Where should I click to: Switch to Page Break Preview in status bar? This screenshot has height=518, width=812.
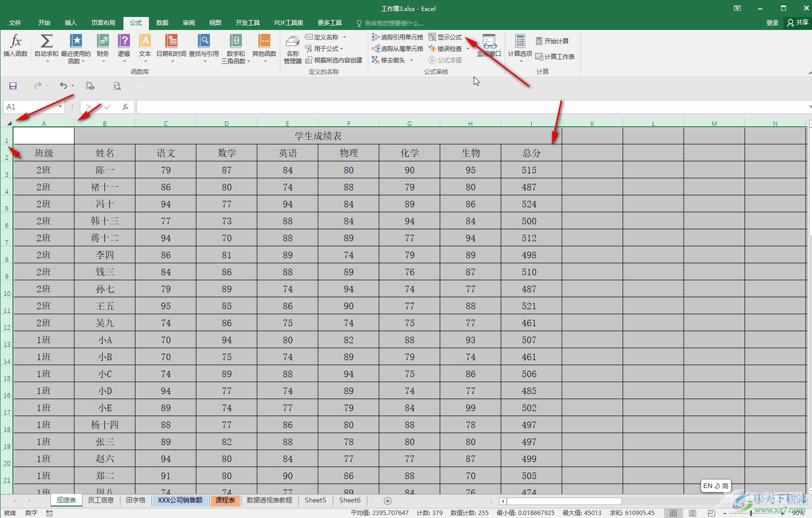(712, 513)
